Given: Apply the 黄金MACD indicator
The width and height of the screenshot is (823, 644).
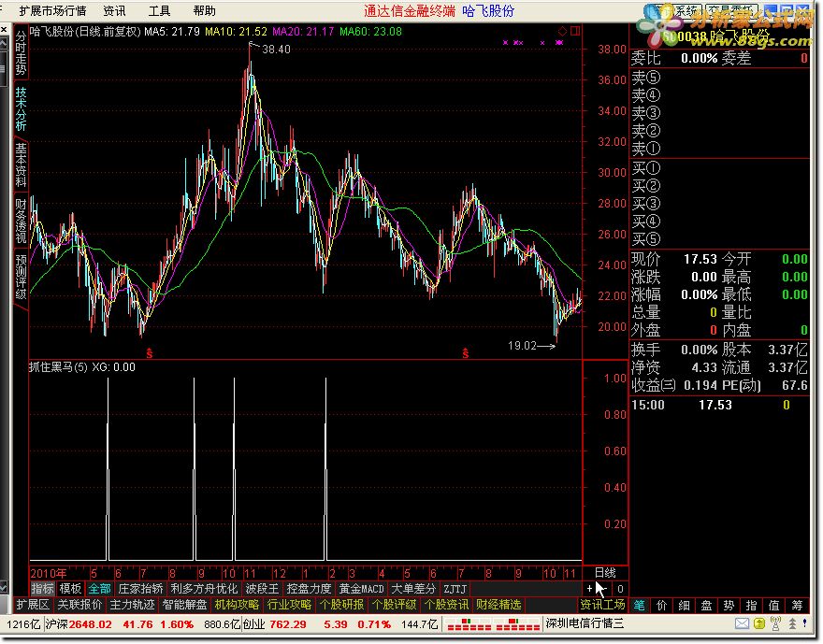Looking at the screenshot, I should [362, 589].
